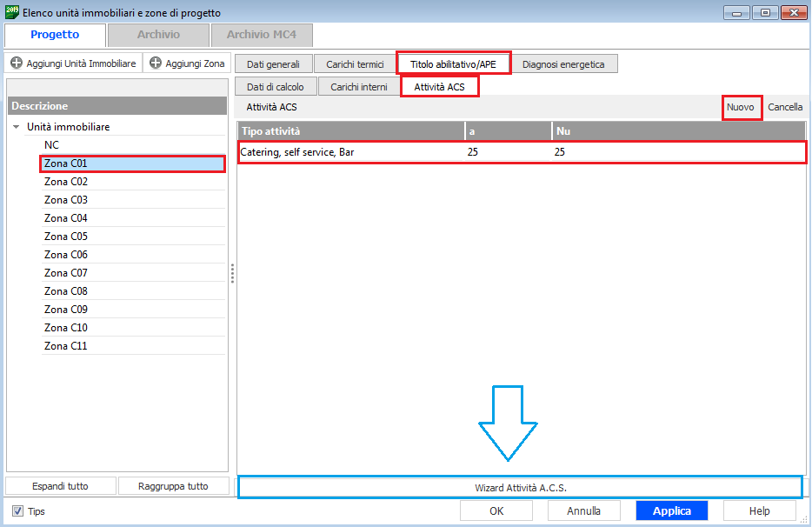Viewport: 812px width, 527px height.
Task: Click Nuovo to add an activity
Action: 741,107
